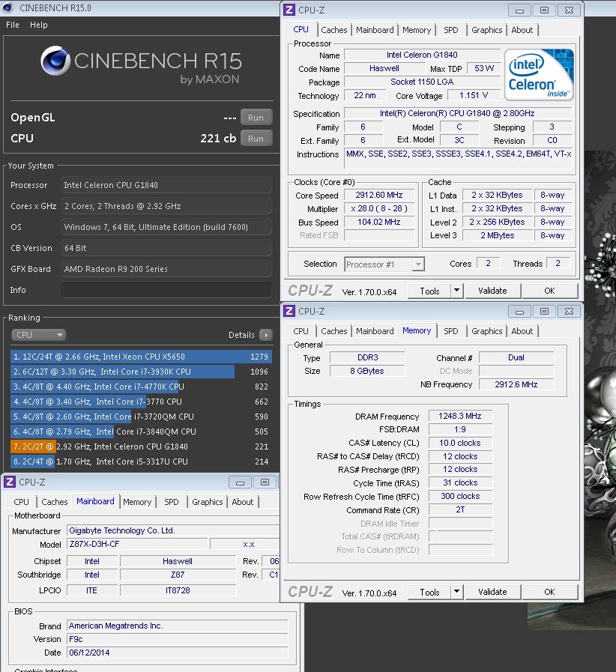
Task: Click OK in top CPU-Z window
Action: click(549, 291)
